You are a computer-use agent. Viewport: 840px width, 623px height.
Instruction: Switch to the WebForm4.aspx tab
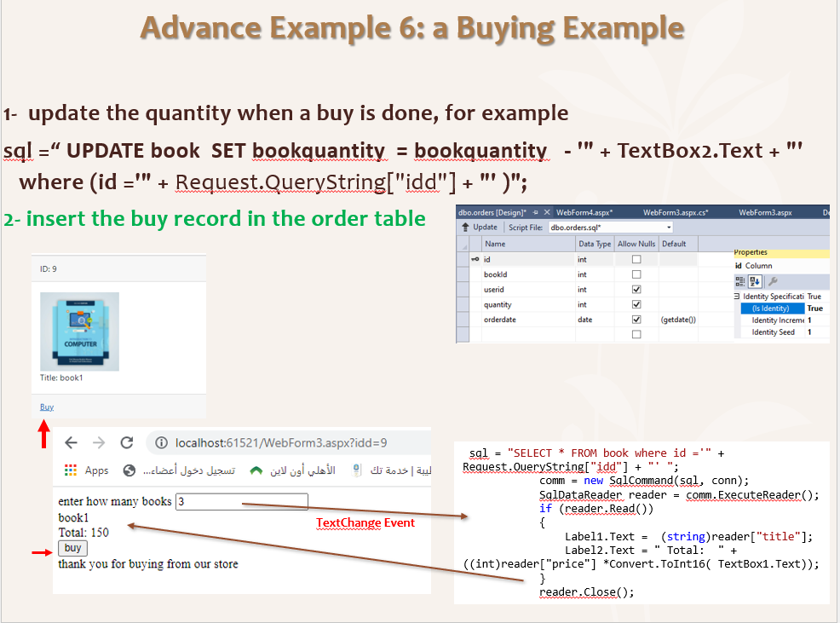pos(583,211)
